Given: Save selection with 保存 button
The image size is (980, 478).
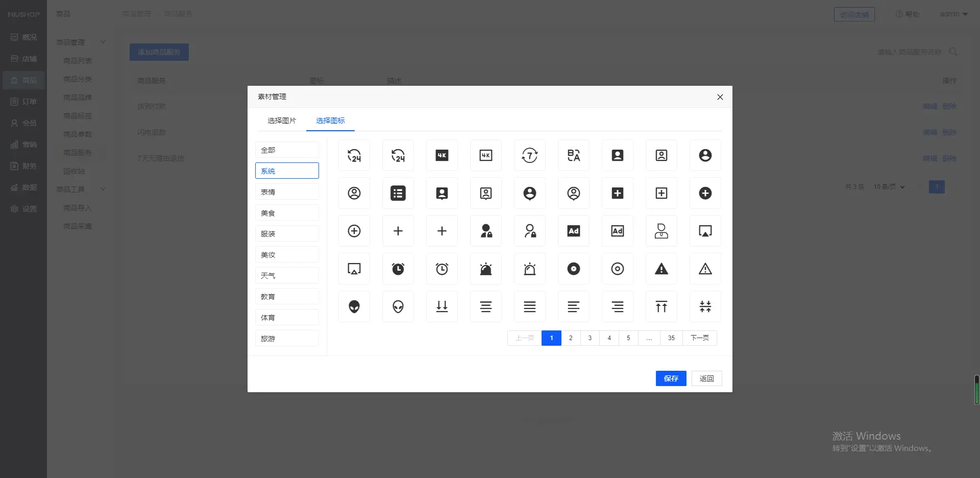Looking at the screenshot, I should point(671,378).
